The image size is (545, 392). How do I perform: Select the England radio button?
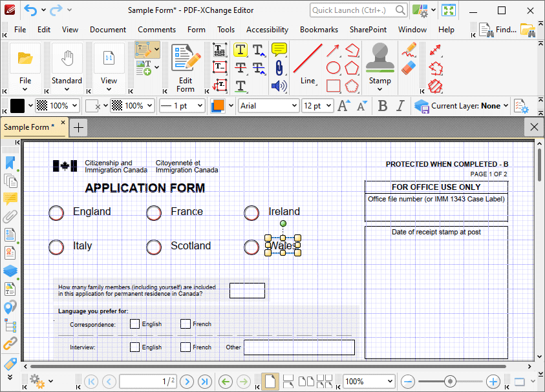pyautogui.click(x=56, y=213)
